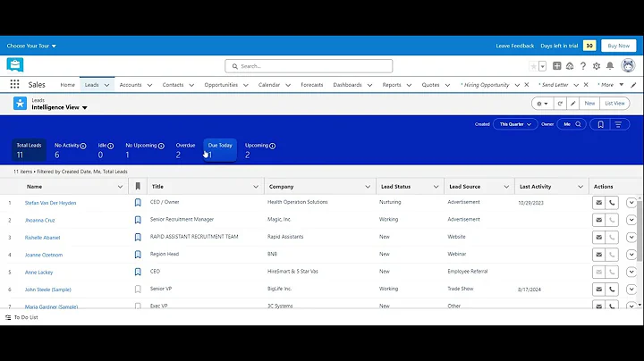Open the To Do List utility

[x=21, y=317]
